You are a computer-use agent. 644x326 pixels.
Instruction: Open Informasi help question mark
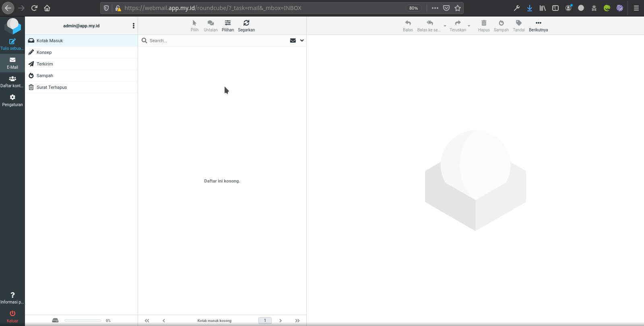coord(12,295)
